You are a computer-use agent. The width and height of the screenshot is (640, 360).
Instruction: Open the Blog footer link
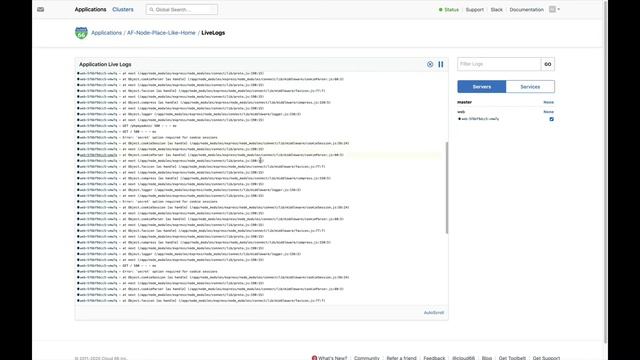pos(487,358)
